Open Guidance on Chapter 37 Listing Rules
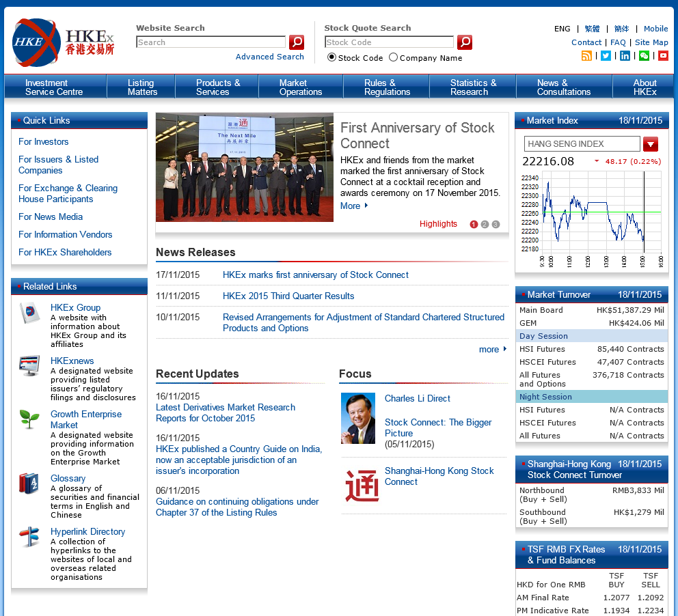The width and height of the screenshot is (678, 616). tap(237, 507)
